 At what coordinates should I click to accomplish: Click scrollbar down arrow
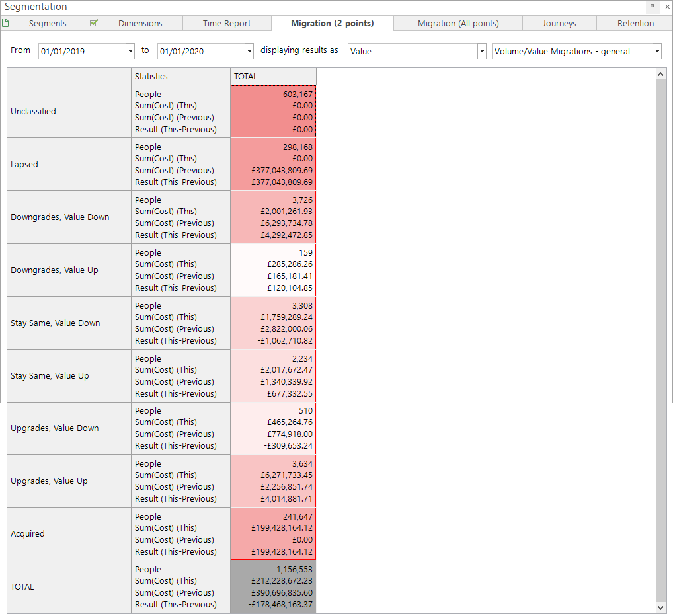tap(660, 607)
